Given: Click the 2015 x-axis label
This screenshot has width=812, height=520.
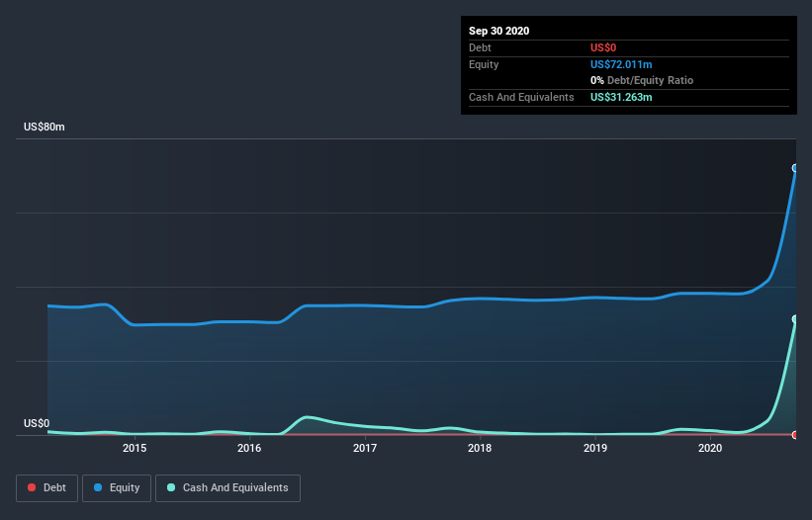Looking at the screenshot, I should click(135, 448).
